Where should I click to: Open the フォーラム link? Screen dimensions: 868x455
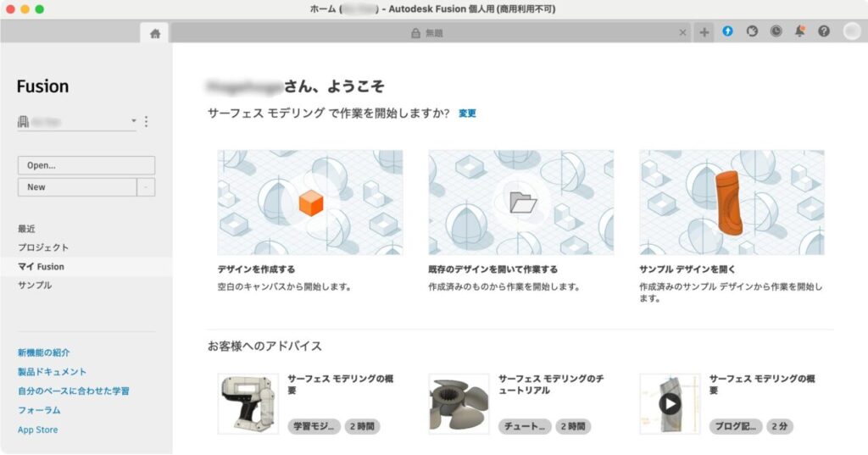coord(39,410)
